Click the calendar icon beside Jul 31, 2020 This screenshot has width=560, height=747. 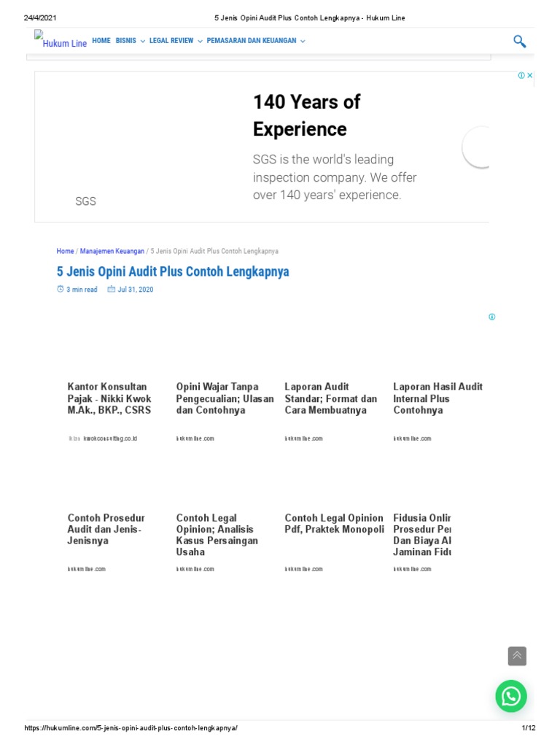(112, 290)
